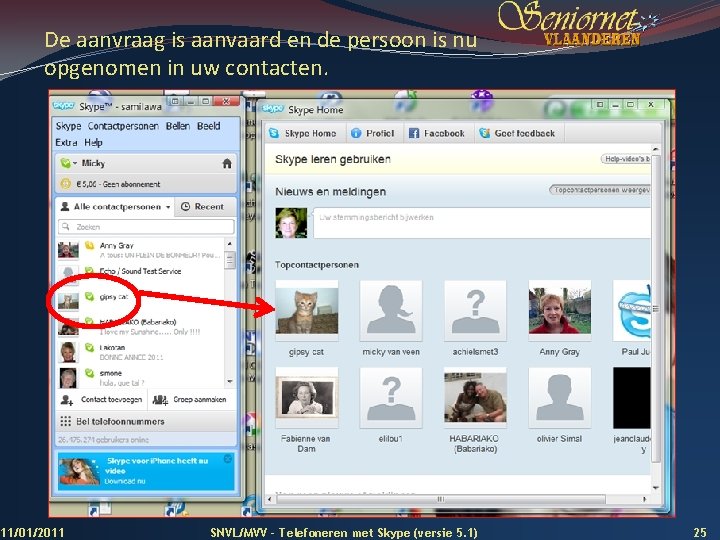Click the contact list scroll down arrow
This screenshot has height=540, width=720.
230,382
